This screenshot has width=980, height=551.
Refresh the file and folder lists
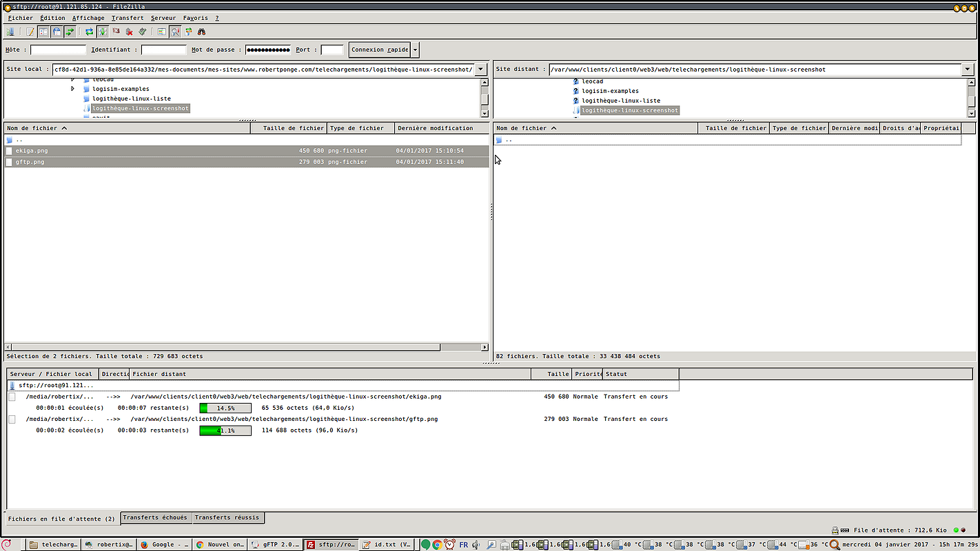(89, 32)
